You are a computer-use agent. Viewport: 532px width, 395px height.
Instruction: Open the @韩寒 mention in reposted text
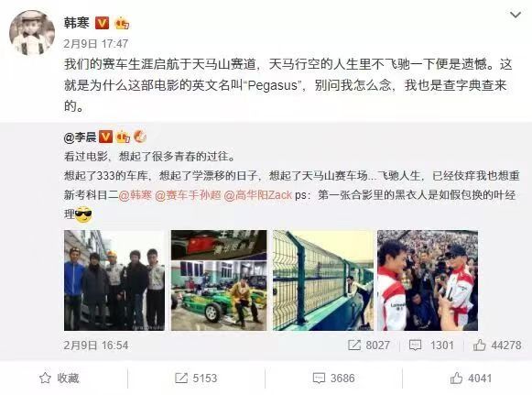[x=135, y=195]
